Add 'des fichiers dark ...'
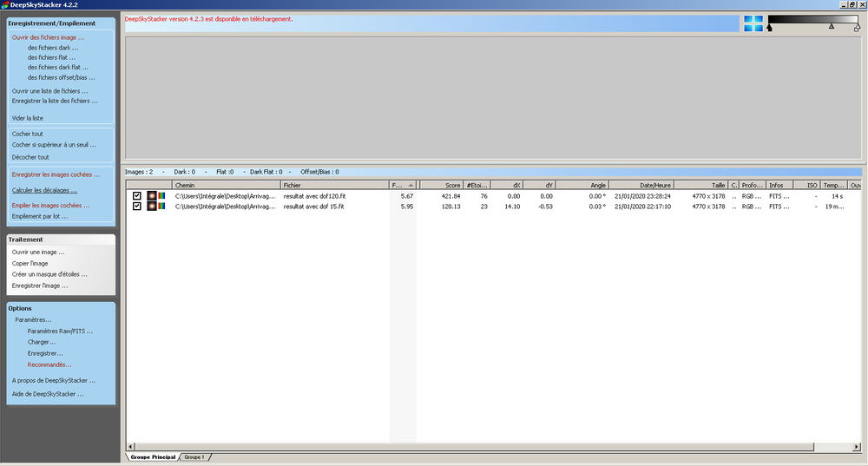 tap(53, 48)
